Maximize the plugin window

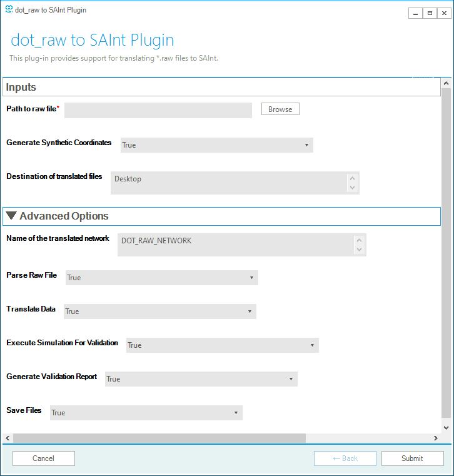(430, 13)
